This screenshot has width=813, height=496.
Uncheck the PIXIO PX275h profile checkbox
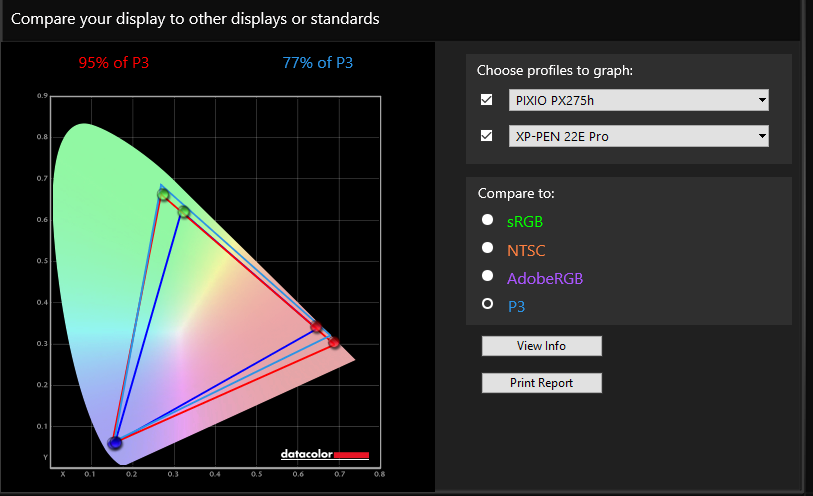[486, 100]
